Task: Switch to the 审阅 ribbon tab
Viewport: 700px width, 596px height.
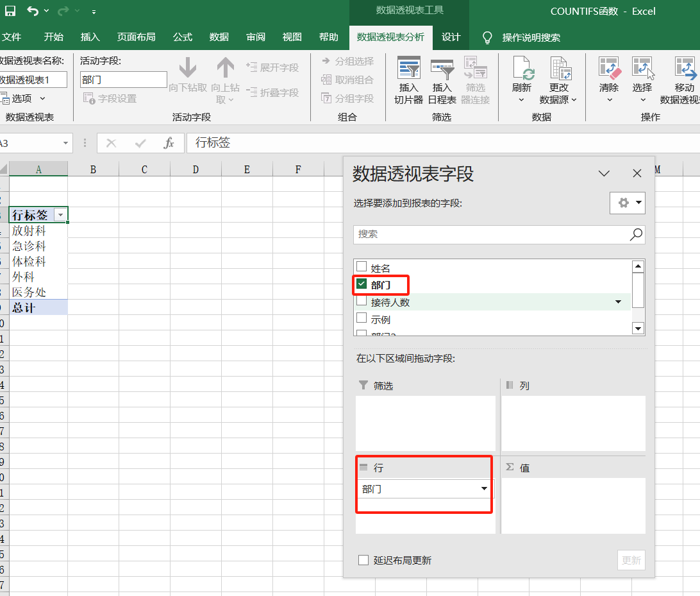Action: (x=256, y=37)
